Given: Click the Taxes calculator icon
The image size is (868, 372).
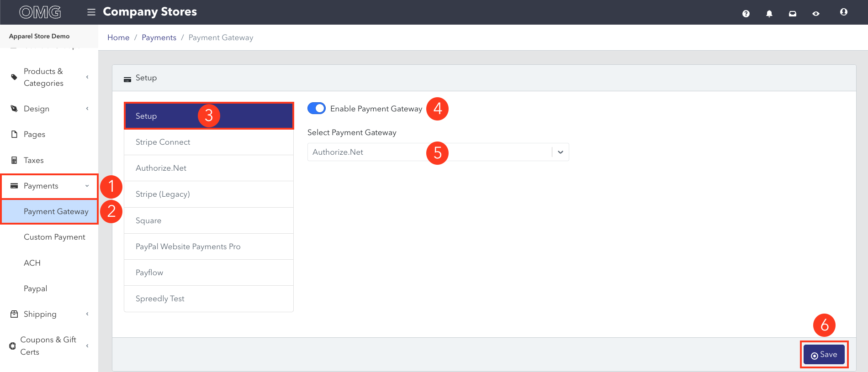Looking at the screenshot, I should pos(14,160).
